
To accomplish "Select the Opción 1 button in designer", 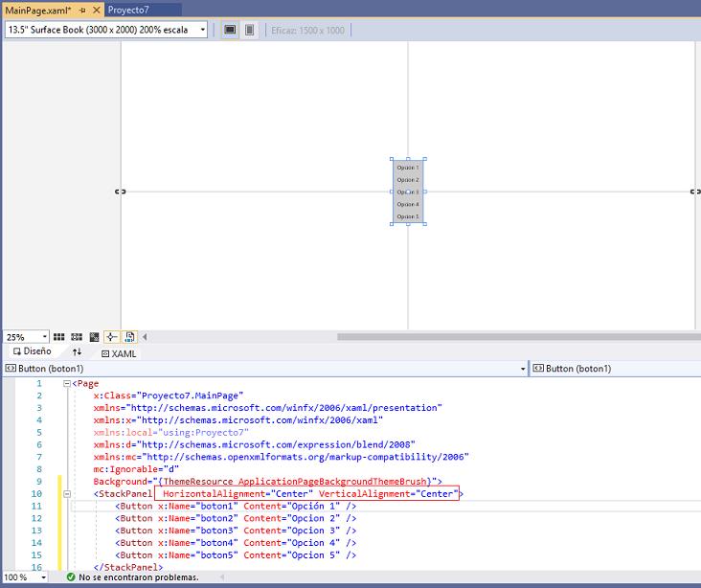I will [408, 168].
